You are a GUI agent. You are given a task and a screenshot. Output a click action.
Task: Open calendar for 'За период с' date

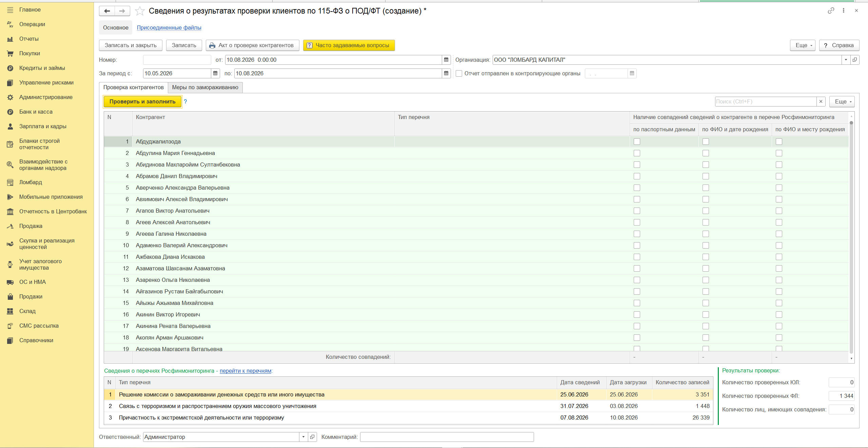(215, 74)
